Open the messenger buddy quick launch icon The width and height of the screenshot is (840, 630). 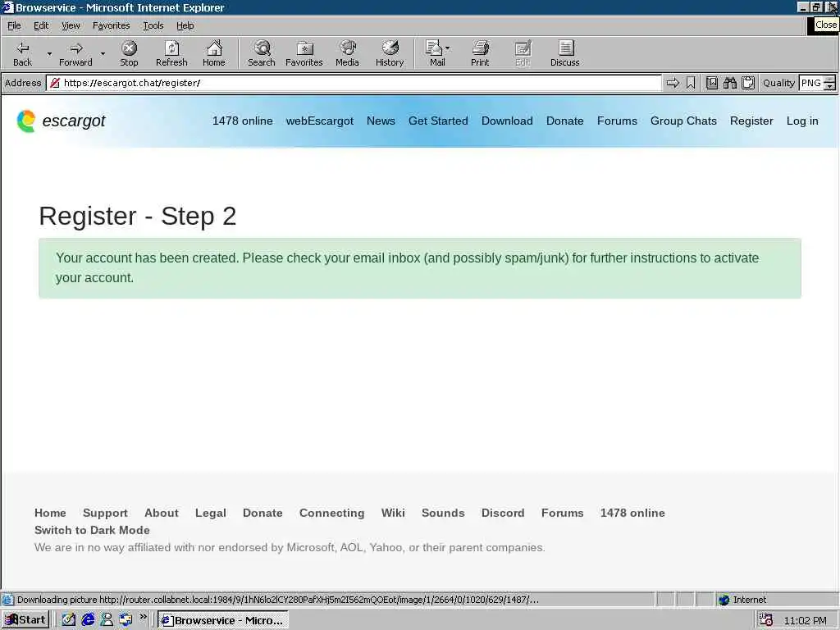(107, 620)
